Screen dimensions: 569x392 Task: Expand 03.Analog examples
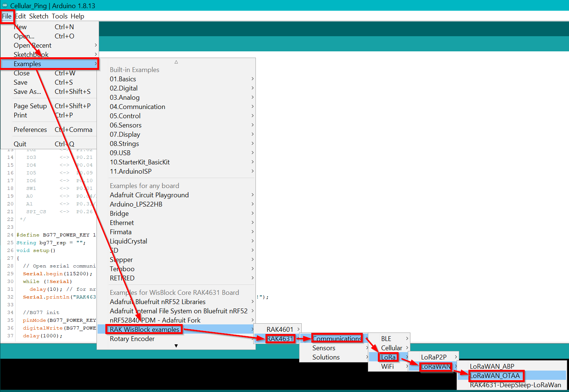pos(176,98)
